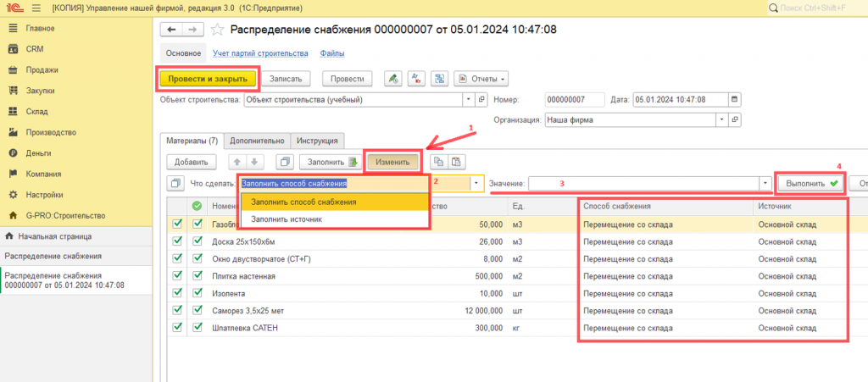Toggle first checkbox of Доска 25х150х6м row
The width and height of the screenshot is (868, 382).
(x=177, y=241)
